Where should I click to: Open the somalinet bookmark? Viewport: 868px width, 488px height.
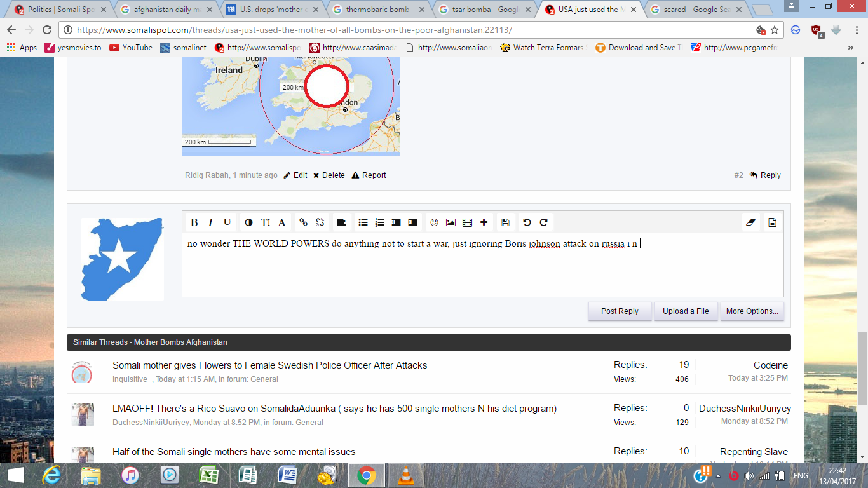[x=184, y=48]
